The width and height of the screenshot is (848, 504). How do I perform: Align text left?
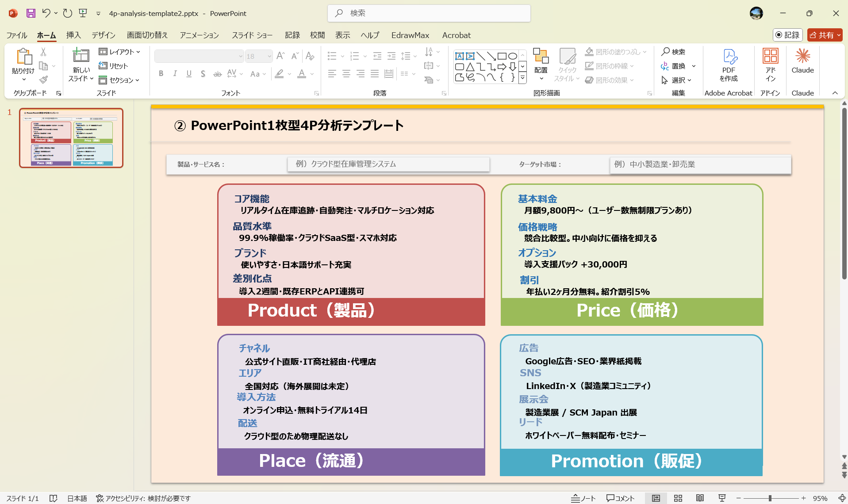(332, 74)
